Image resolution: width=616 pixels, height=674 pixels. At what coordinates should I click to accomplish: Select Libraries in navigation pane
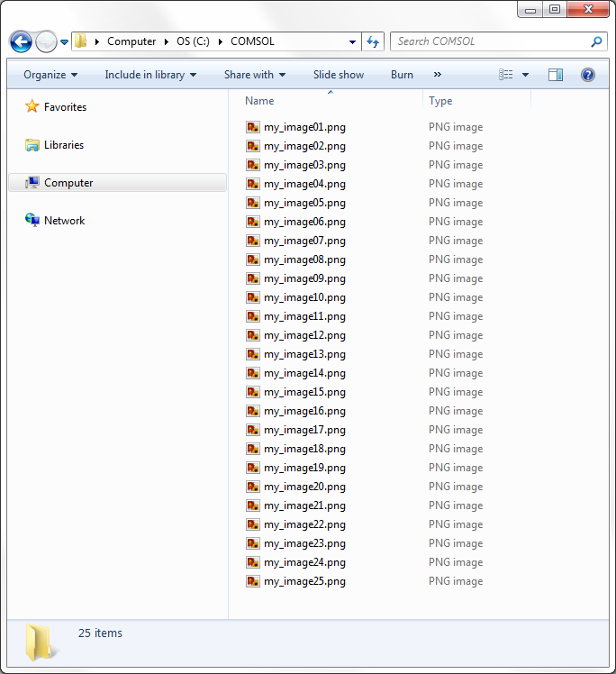[64, 145]
